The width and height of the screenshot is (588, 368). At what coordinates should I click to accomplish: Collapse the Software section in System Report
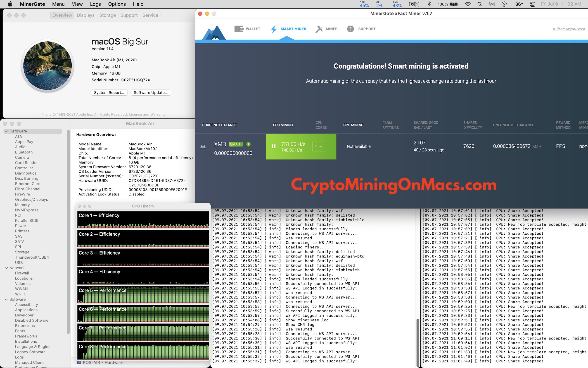6,300
